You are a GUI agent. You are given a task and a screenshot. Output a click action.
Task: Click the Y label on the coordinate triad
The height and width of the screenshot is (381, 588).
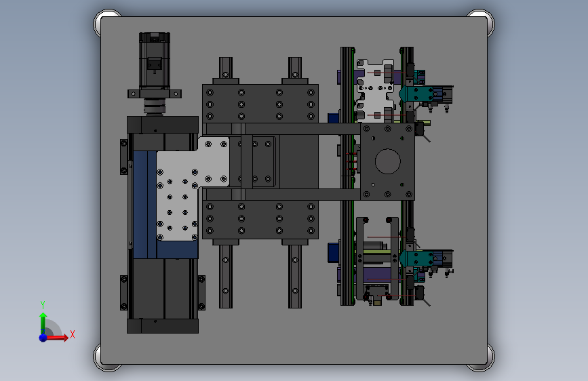[x=43, y=305]
